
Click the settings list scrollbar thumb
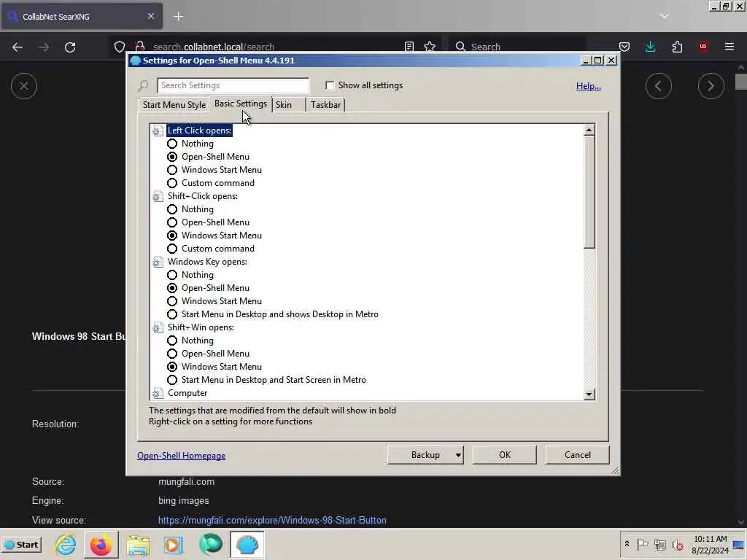tap(589, 192)
